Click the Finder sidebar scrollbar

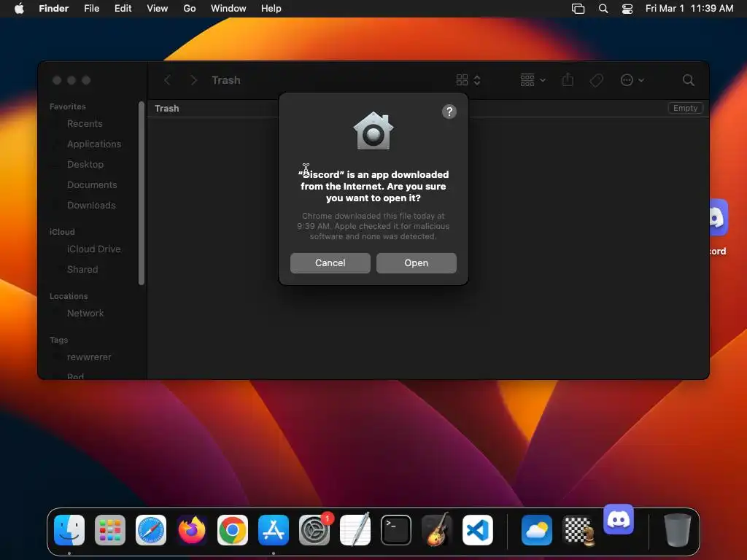pyautogui.click(x=142, y=193)
